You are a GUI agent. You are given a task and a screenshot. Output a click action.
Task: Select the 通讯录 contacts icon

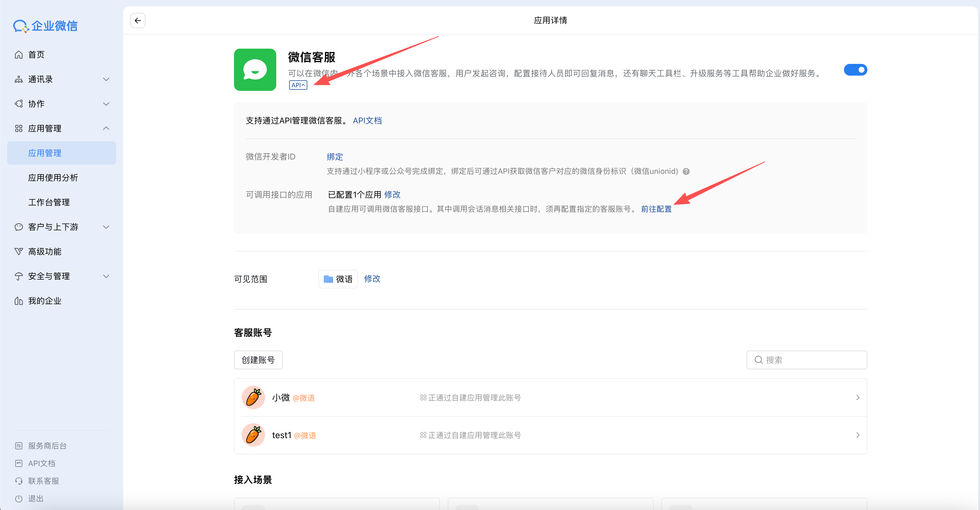tap(19, 79)
